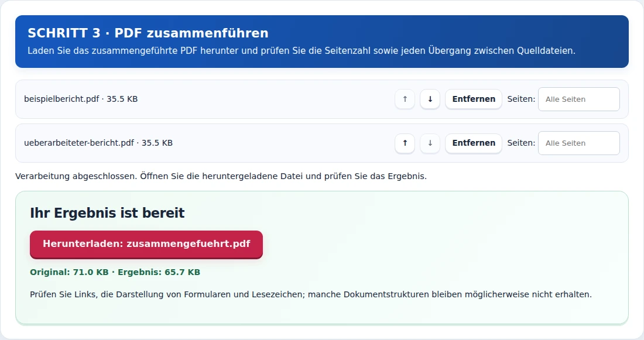Move beispielbericht.pdf down with arrow icon

430,99
